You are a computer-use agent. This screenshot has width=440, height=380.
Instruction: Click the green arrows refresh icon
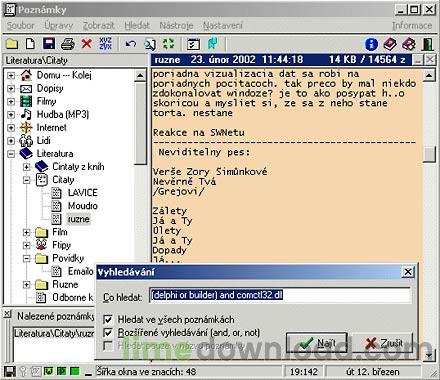click(x=169, y=44)
